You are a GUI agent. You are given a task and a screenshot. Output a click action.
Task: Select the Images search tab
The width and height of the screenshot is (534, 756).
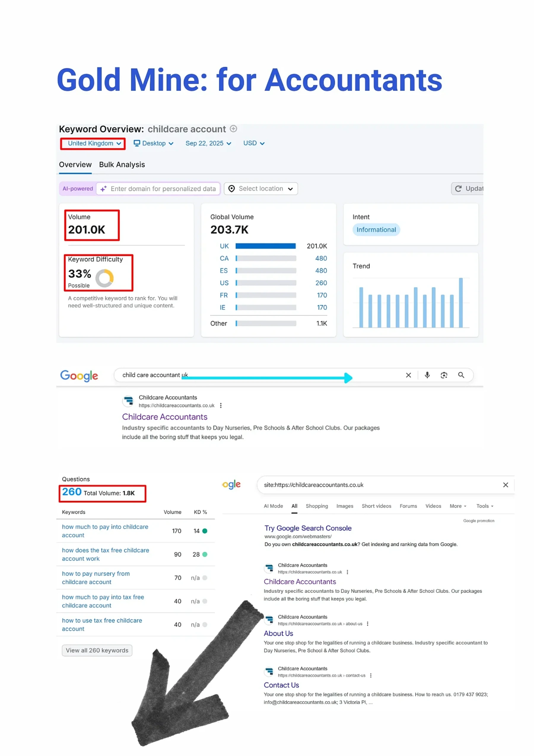(x=345, y=506)
